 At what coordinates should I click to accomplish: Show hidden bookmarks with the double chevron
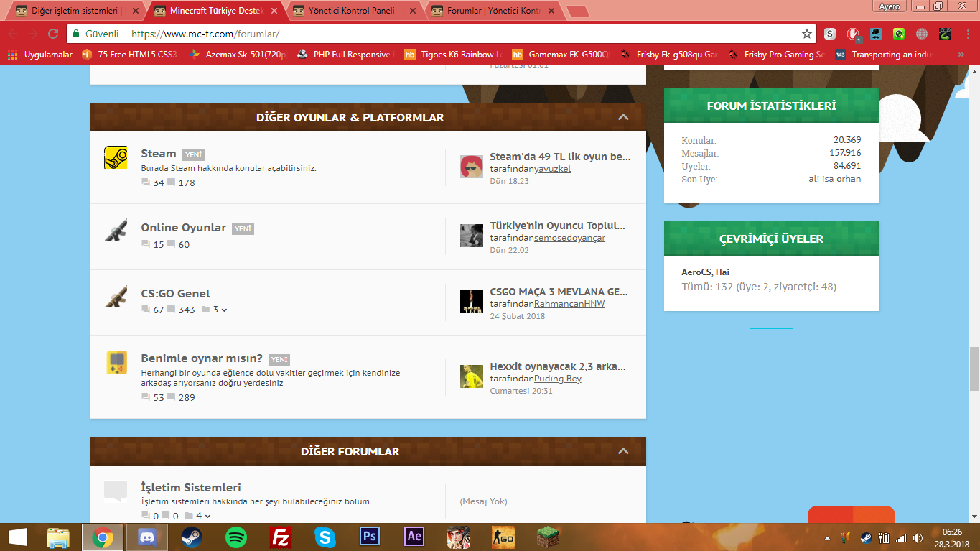tap(961, 55)
